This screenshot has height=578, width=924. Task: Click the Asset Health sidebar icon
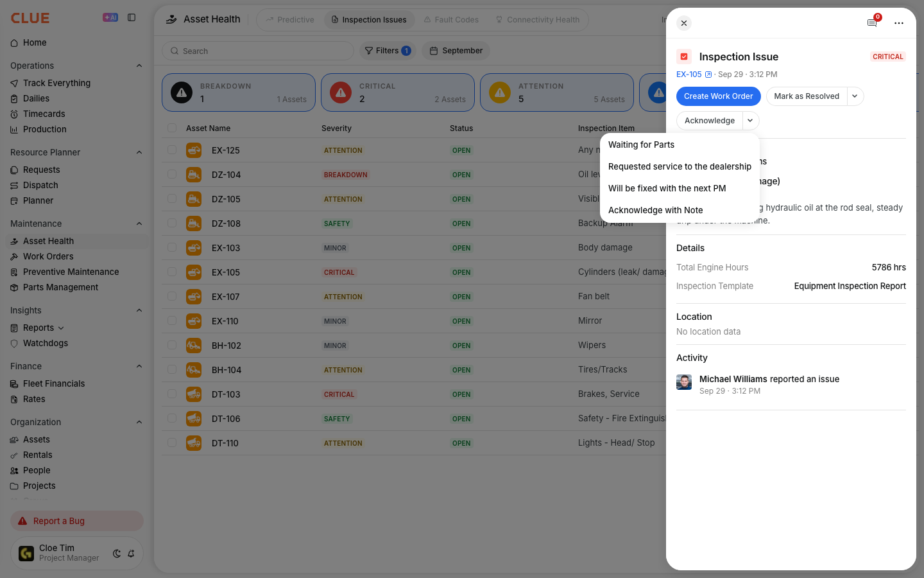14,241
